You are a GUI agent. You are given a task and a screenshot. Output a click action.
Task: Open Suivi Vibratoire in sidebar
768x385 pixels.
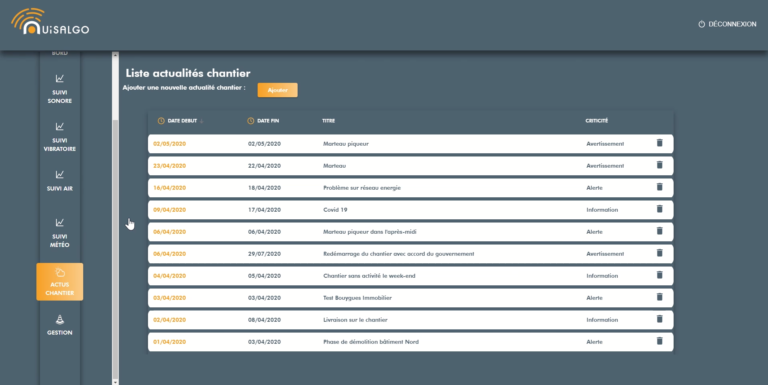tap(60, 137)
